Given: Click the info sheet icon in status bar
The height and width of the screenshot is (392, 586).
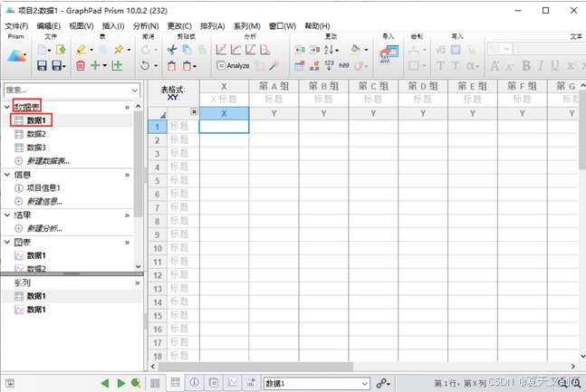Looking at the screenshot, I should pyautogui.click(x=195, y=382).
